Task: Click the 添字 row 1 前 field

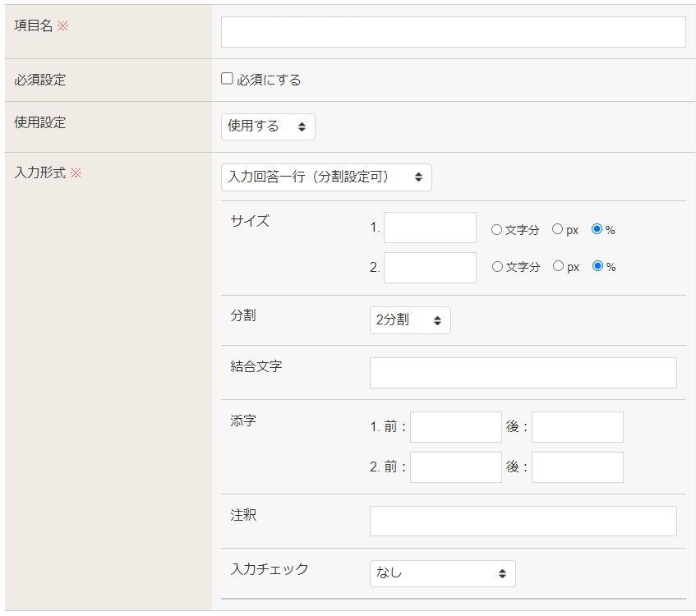Action: pos(455,427)
